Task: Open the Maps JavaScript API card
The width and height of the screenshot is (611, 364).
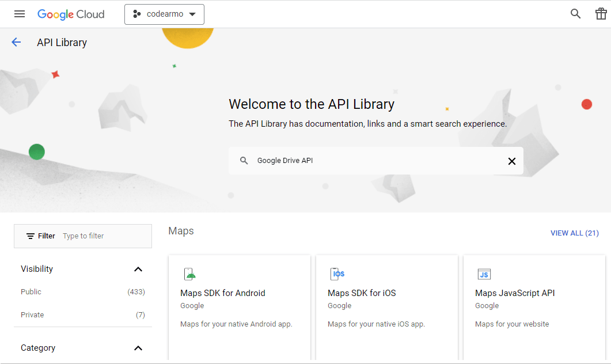Action: 534,305
